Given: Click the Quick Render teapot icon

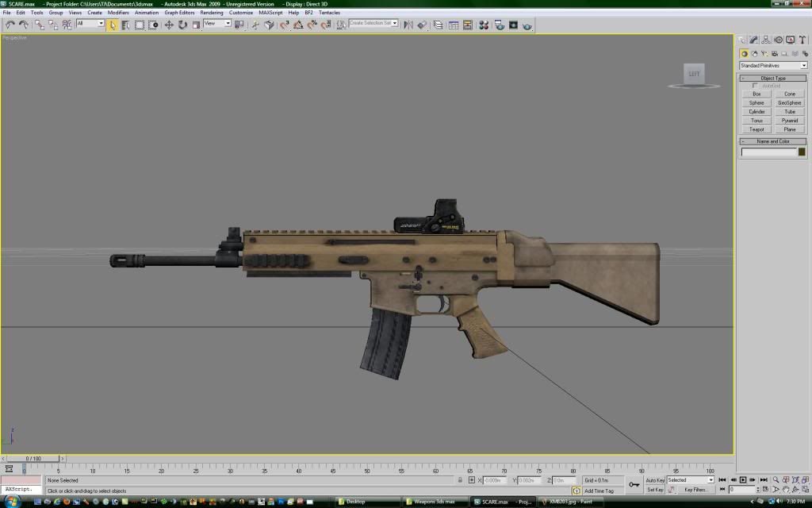Looking at the screenshot, I should pyautogui.click(x=527, y=25).
